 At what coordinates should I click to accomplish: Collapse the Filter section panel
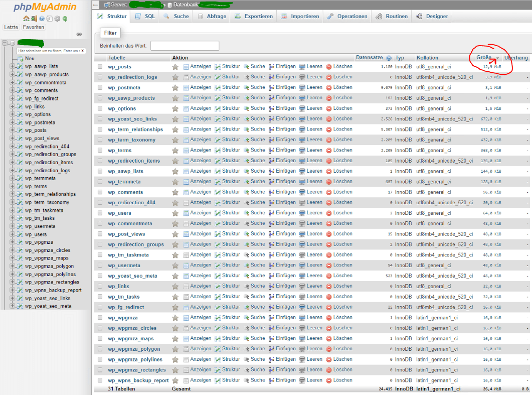(x=110, y=33)
